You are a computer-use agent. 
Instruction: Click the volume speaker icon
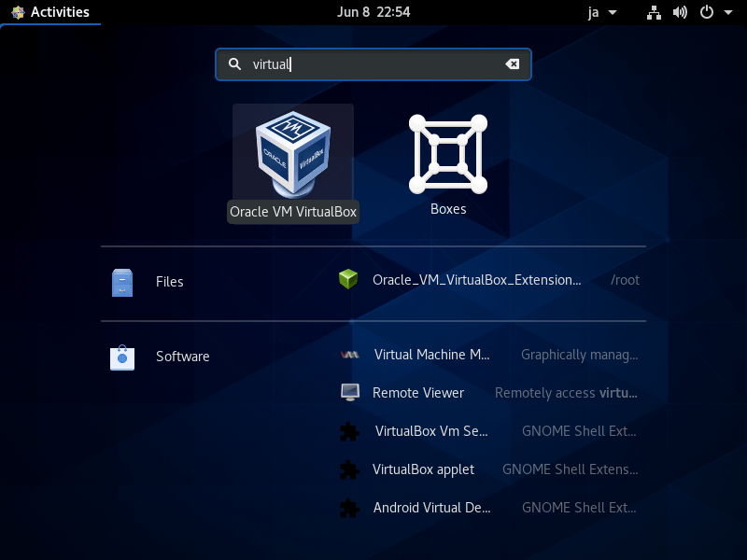(x=680, y=12)
